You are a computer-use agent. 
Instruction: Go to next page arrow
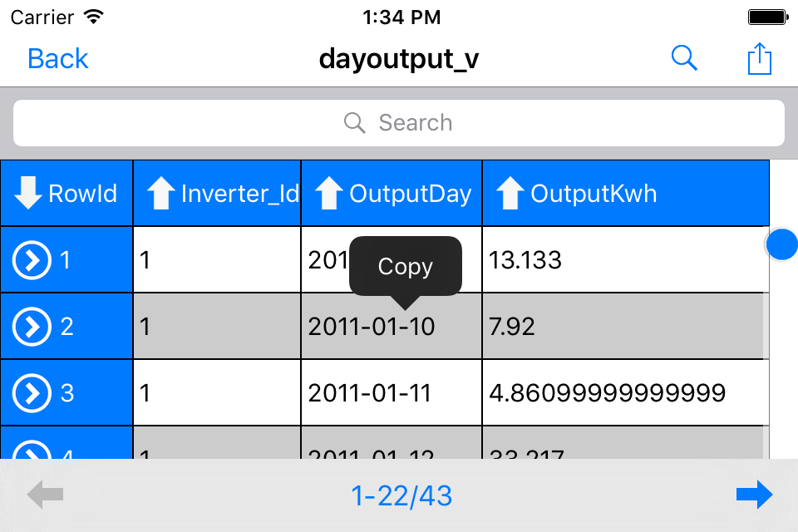click(x=754, y=495)
